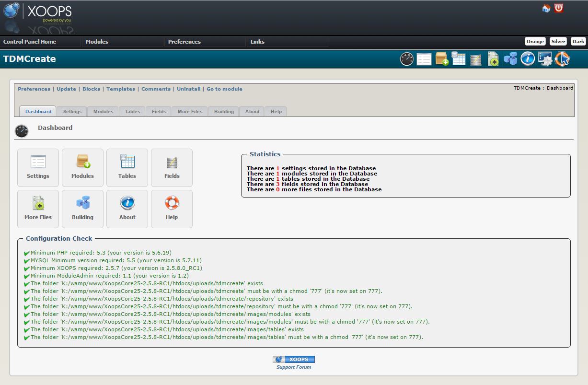Image resolution: width=588 pixels, height=385 pixels.
Task: Click the TDMCreate module title
Action: [30, 59]
